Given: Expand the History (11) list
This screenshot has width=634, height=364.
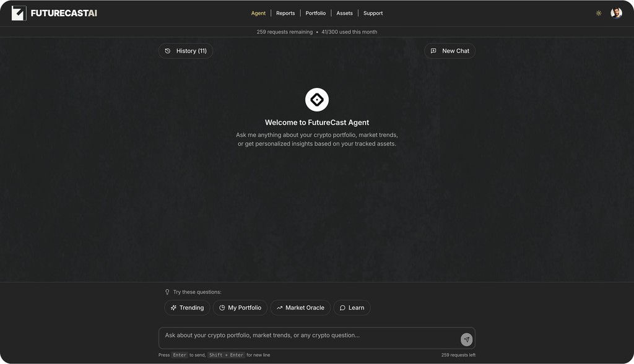Looking at the screenshot, I should point(186,51).
